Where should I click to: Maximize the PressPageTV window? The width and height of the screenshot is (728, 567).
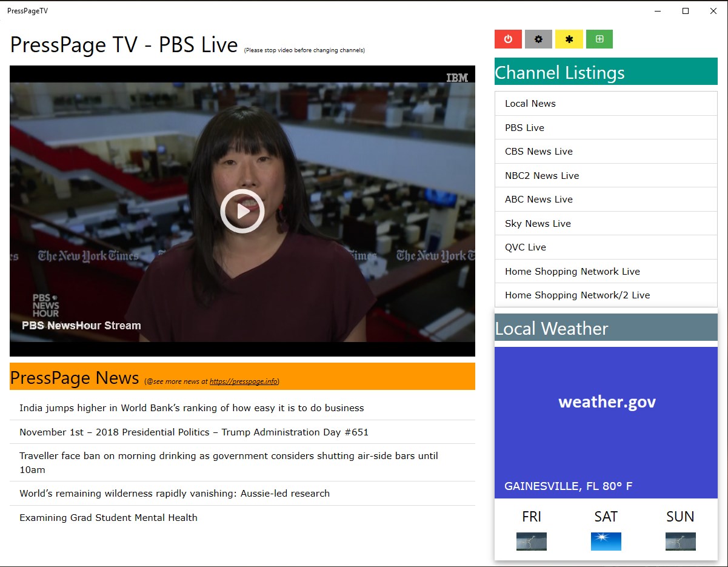tap(686, 10)
